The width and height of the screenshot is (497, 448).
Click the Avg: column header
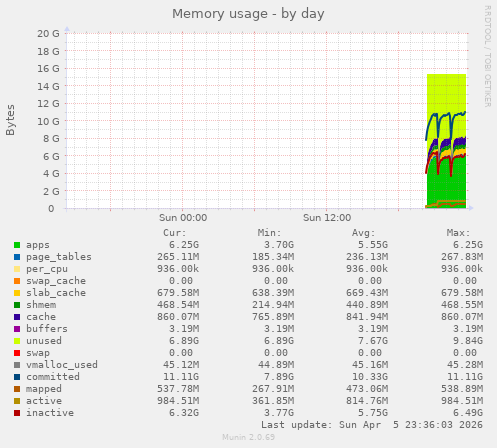point(364,233)
